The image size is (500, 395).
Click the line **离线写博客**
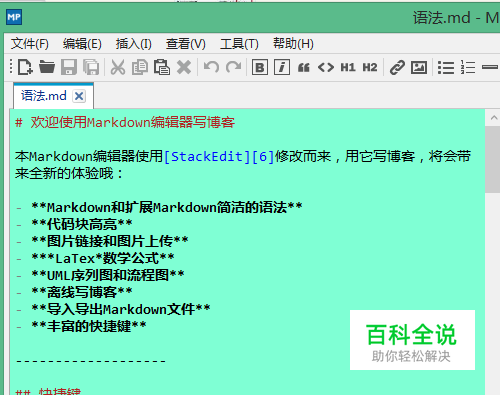(x=82, y=292)
